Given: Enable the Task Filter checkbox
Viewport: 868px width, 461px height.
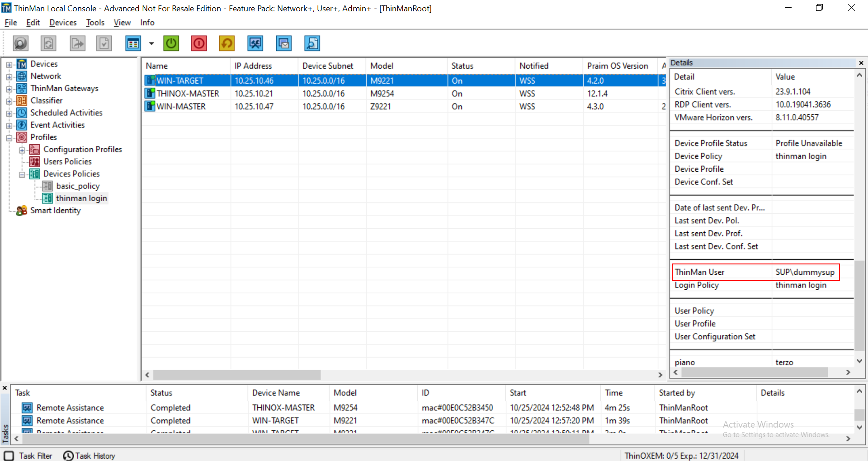Looking at the screenshot, I should tap(9, 456).
